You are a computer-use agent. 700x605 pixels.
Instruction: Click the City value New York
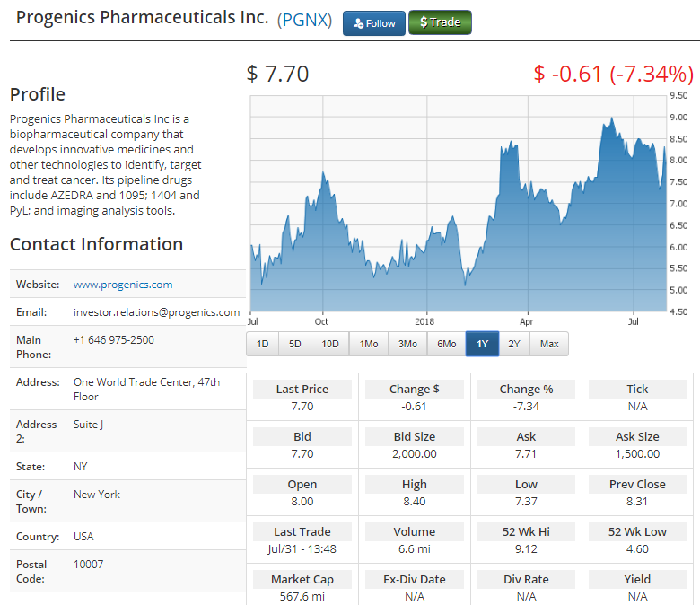tap(96, 495)
